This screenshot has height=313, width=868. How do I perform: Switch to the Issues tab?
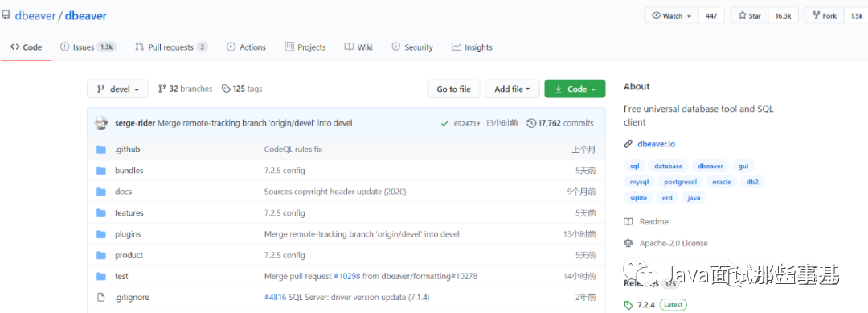[x=88, y=47]
